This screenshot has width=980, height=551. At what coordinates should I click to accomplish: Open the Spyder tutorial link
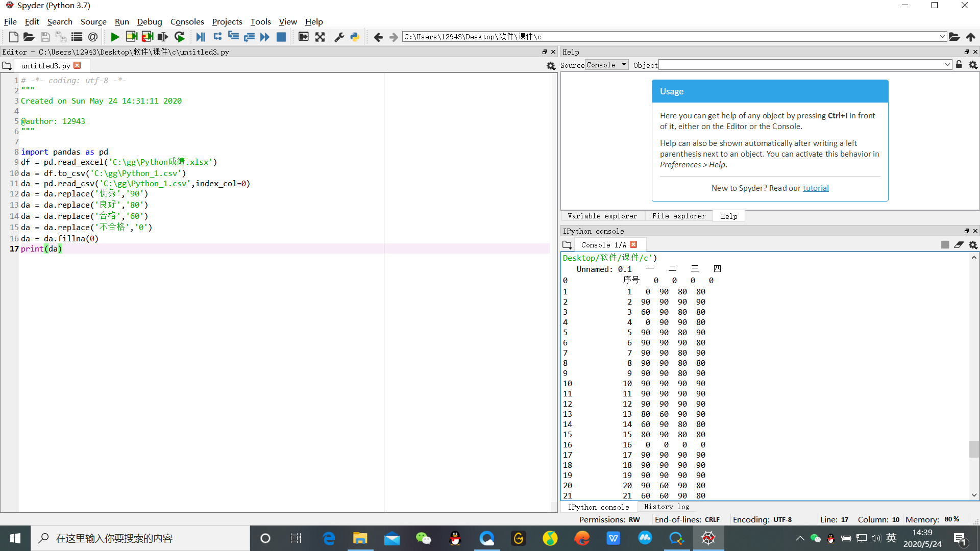click(x=816, y=188)
